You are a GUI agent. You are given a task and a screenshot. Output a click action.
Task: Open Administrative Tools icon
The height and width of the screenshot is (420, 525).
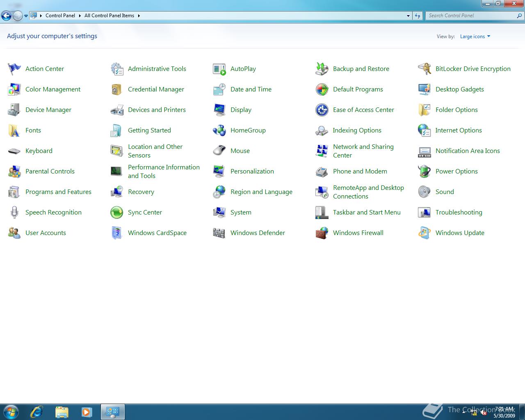point(117,69)
